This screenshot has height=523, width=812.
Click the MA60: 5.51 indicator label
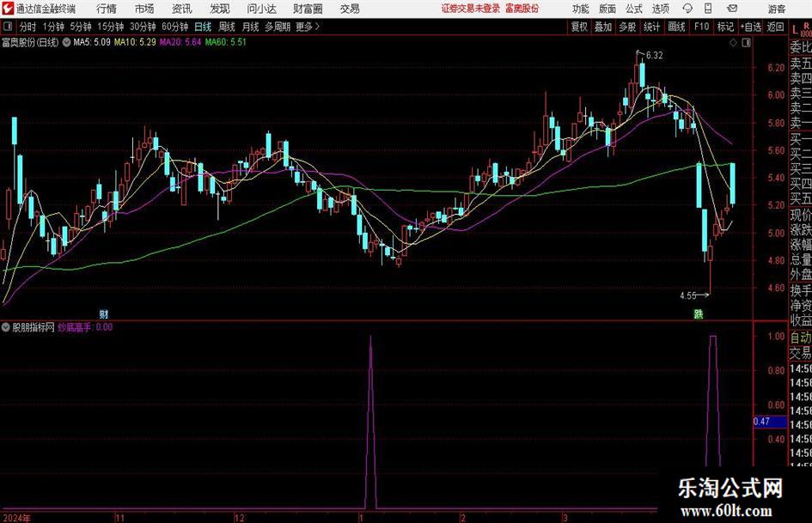[x=225, y=42]
